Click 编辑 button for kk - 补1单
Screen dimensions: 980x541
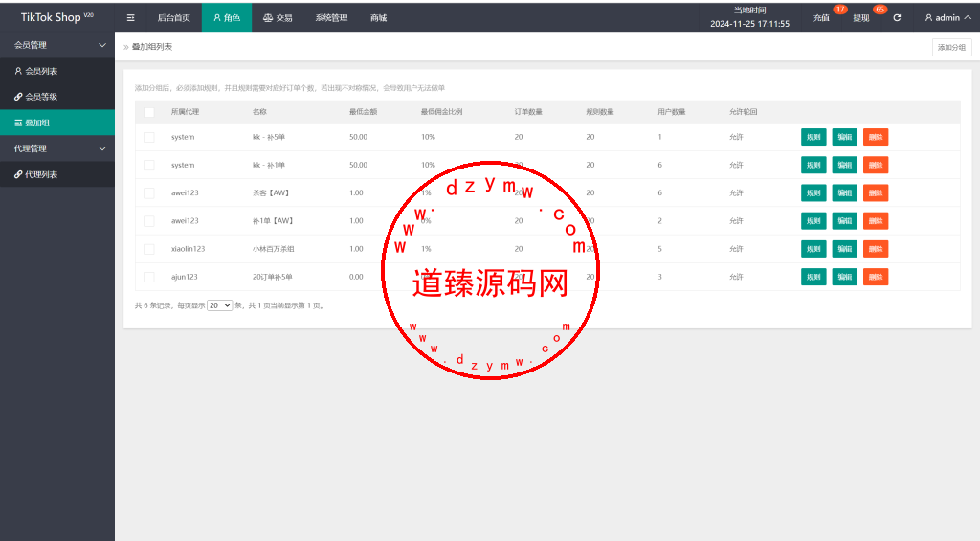click(844, 165)
